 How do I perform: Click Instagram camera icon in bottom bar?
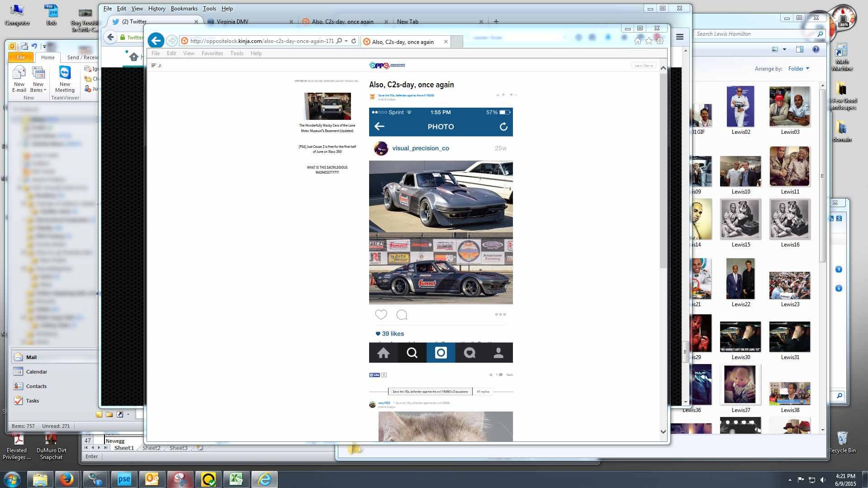tap(441, 353)
